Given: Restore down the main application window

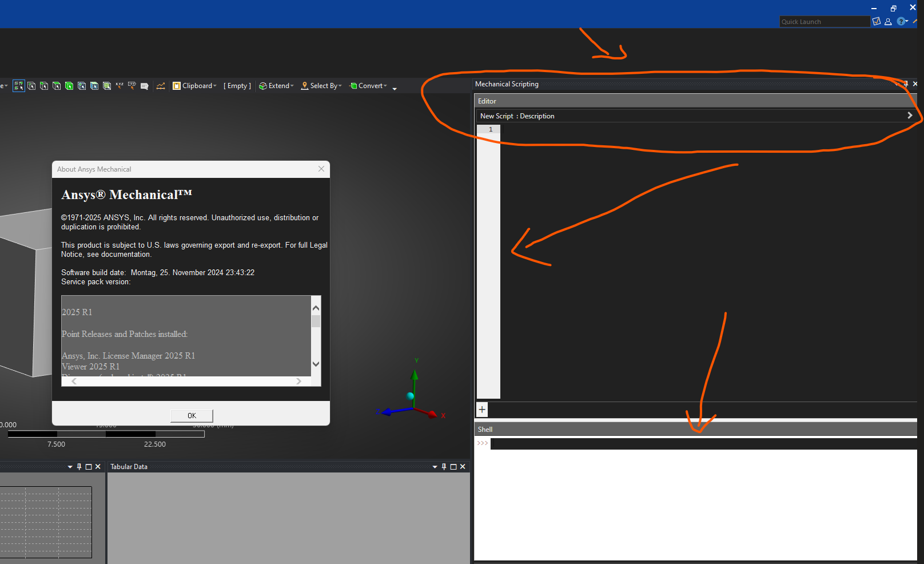Looking at the screenshot, I should pos(894,8).
